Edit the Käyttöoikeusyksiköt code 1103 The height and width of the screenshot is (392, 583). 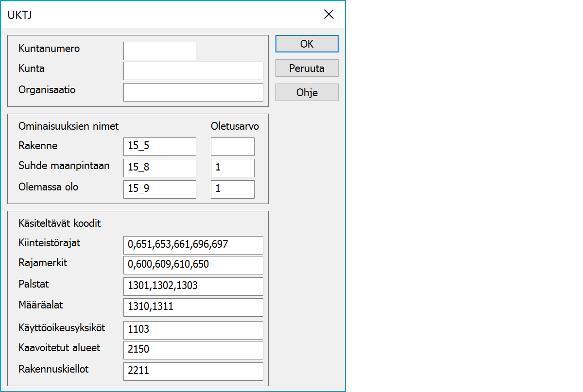(193, 330)
